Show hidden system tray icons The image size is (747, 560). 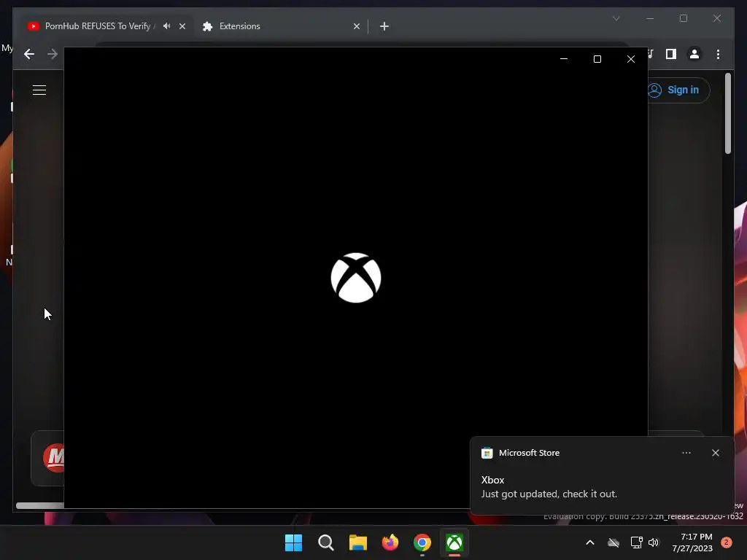(x=589, y=542)
